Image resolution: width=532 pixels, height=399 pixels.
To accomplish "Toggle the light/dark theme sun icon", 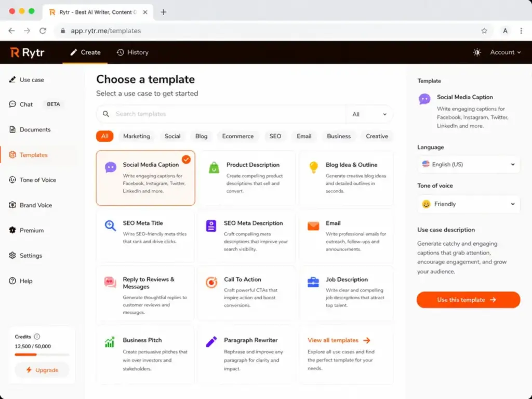I will [x=477, y=52].
